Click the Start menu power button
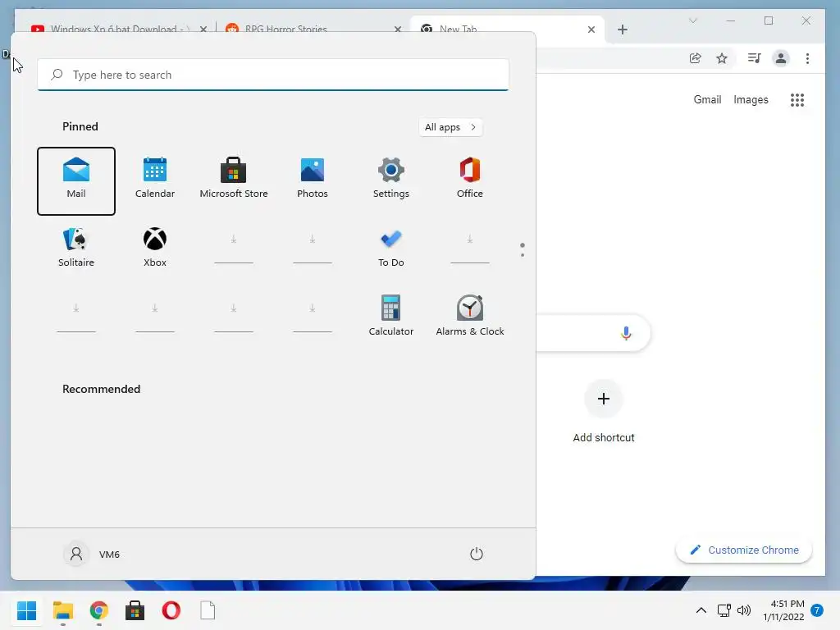This screenshot has width=840, height=630. (x=477, y=554)
